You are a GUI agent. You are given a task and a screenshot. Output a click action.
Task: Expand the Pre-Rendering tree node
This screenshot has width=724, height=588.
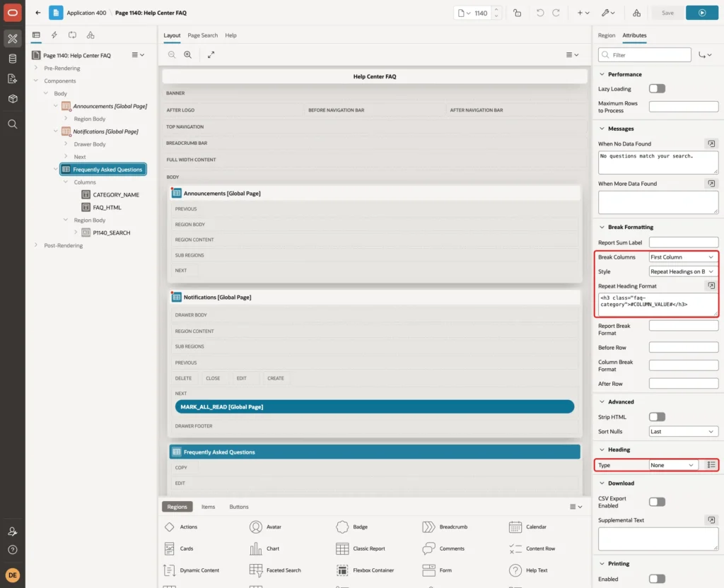pos(36,68)
